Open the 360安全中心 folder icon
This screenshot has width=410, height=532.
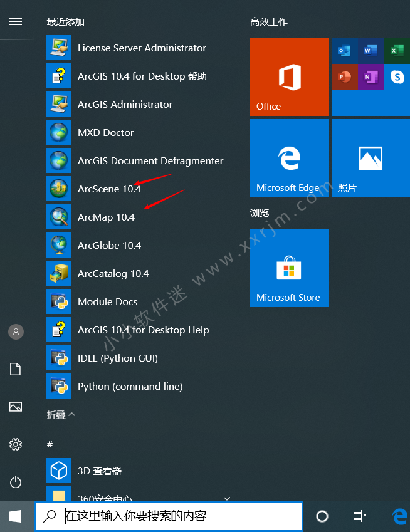point(59,494)
